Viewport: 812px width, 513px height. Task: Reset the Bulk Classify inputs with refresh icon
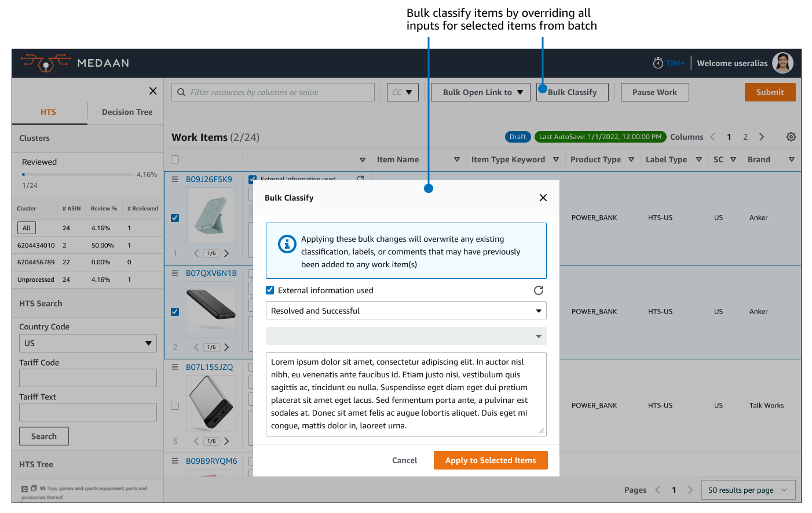coord(539,290)
